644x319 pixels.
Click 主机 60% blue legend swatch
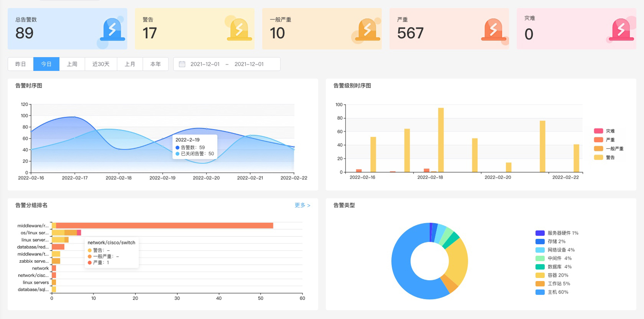point(540,292)
